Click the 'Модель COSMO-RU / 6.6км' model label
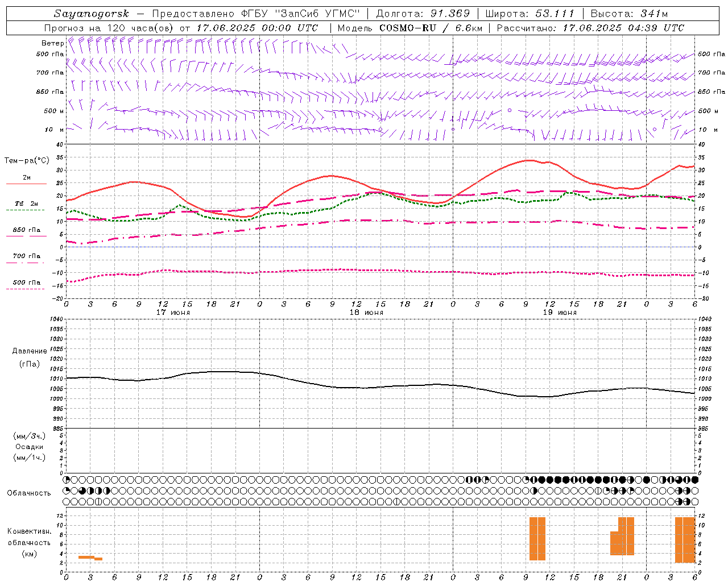The height and width of the screenshot is (582, 728). click(x=410, y=28)
